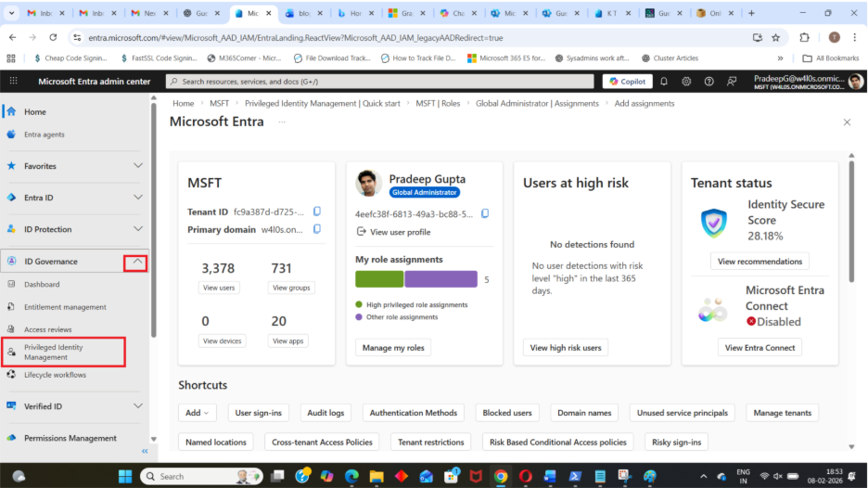This screenshot has height=488, width=868.
Task: Open Privileged Identity Management in sidebar
Action: pyautogui.click(x=63, y=352)
